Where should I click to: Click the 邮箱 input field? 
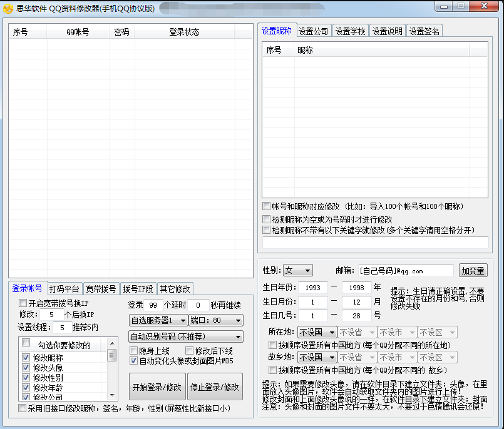point(406,271)
